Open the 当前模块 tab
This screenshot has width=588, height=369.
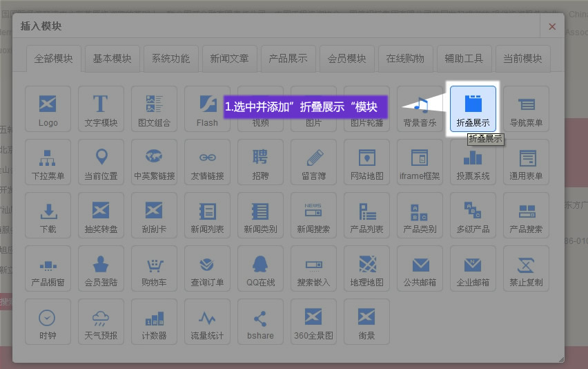[x=522, y=59]
